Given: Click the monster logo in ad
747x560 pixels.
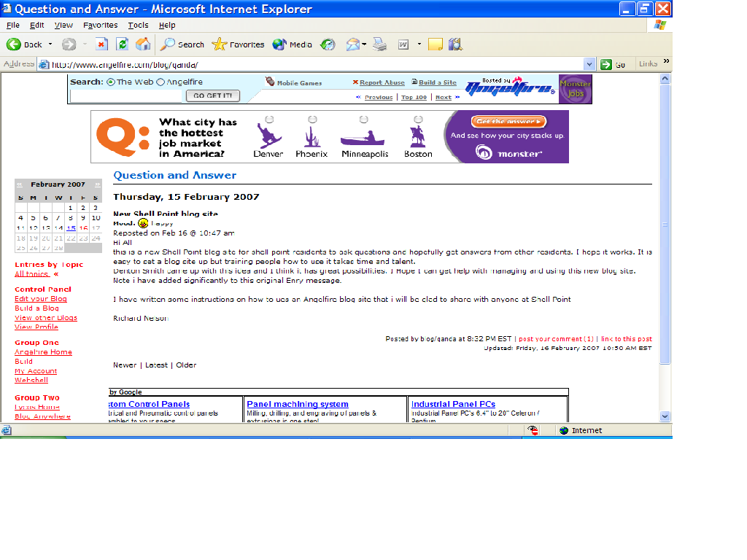Looking at the screenshot, I should (x=508, y=152).
